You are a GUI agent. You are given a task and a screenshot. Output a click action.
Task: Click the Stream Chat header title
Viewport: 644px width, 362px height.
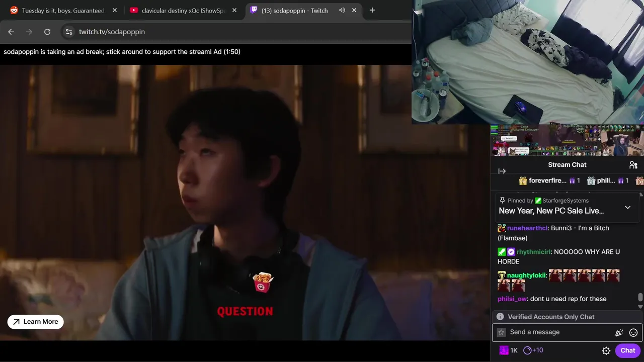click(x=567, y=165)
